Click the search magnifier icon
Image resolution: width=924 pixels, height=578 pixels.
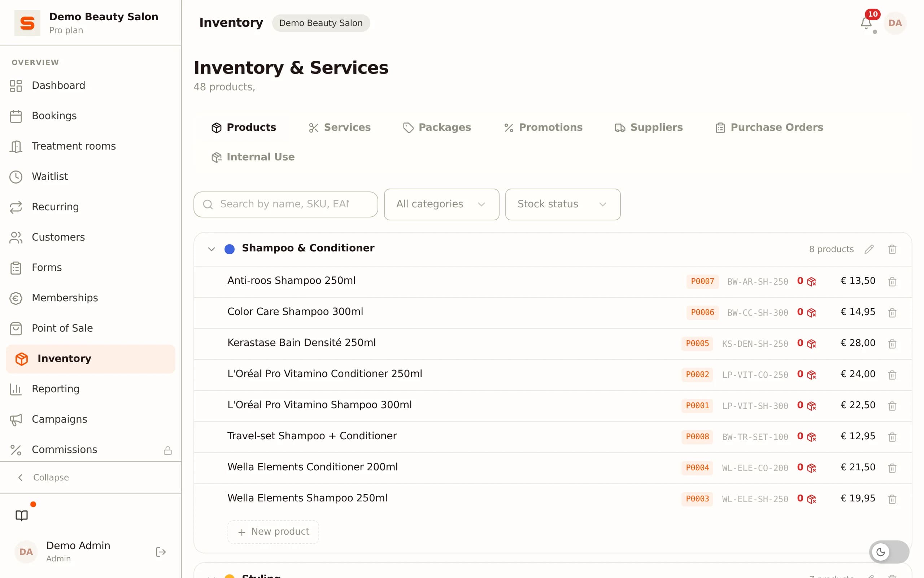pos(208,204)
